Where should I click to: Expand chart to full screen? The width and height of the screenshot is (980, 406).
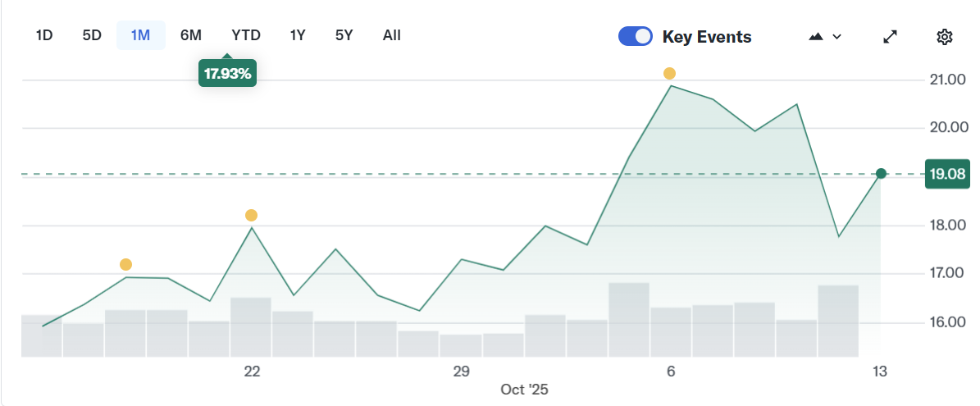890,37
